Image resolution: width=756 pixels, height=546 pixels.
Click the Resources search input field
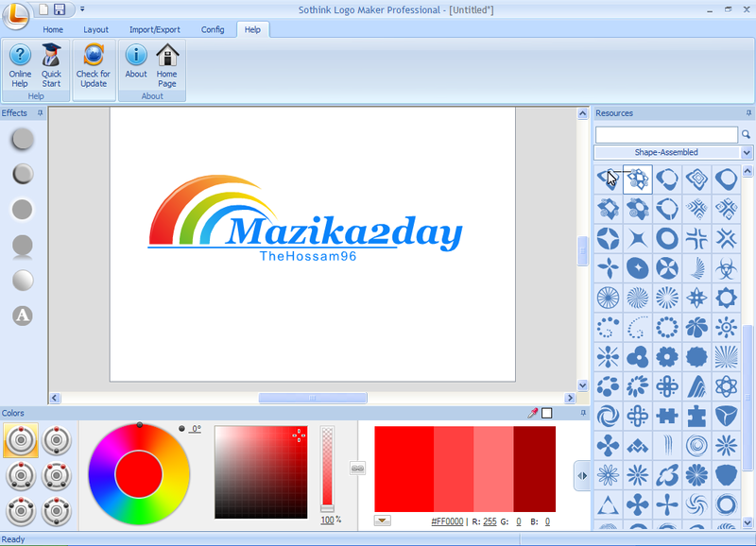(x=666, y=134)
